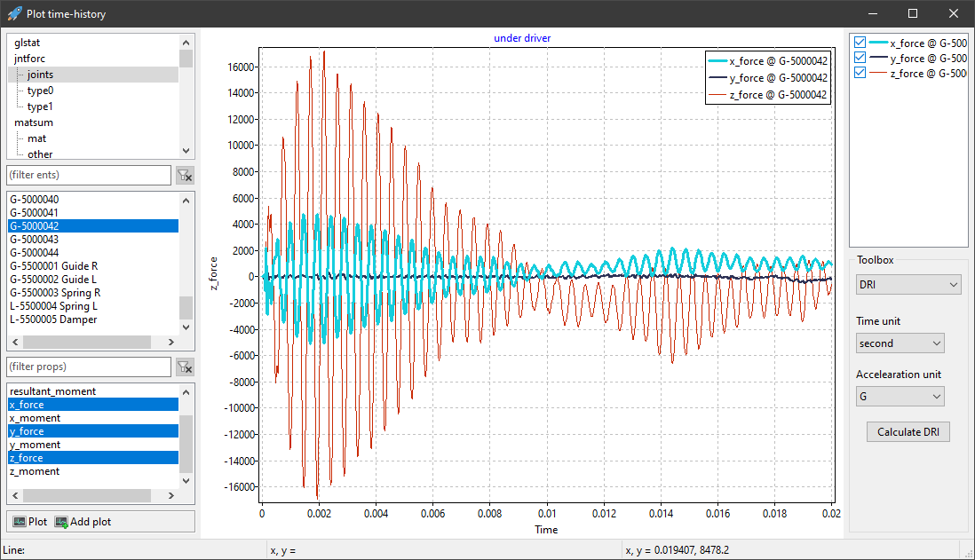This screenshot has height=560, width=975.
Task: Click the Calculate DRI button
Action: click(908, 432)
